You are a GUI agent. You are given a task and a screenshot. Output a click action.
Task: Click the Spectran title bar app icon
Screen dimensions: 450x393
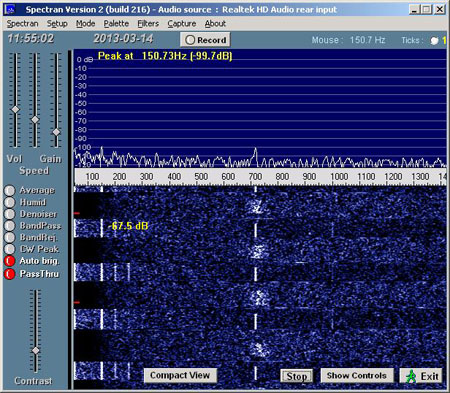pos(11,9)
